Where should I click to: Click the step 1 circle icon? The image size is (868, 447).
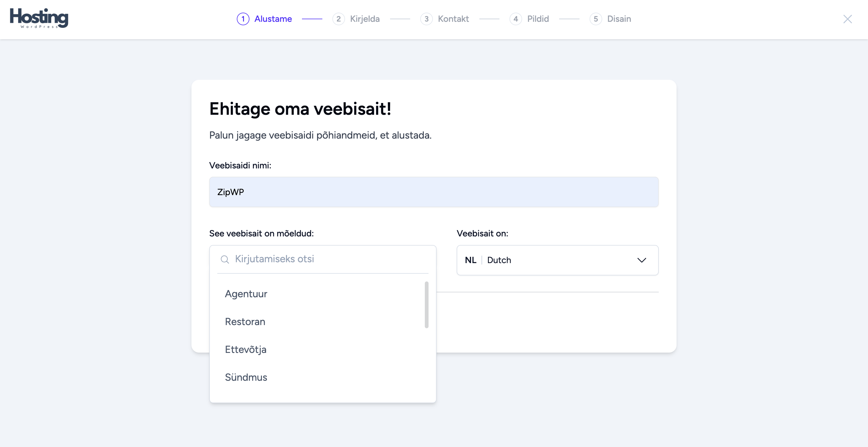pyautogui.click(x=243, y=19)
